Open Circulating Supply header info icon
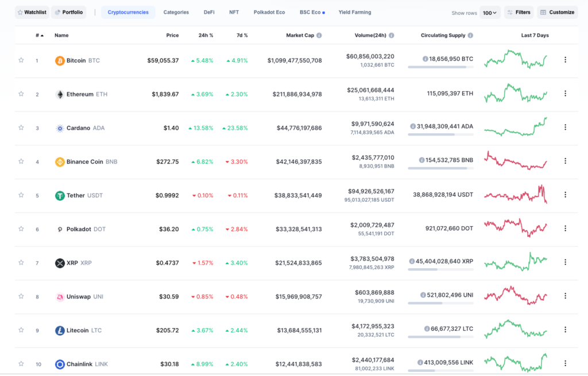The width and height of the screenshot is (588, 376). tap(470, 35)
